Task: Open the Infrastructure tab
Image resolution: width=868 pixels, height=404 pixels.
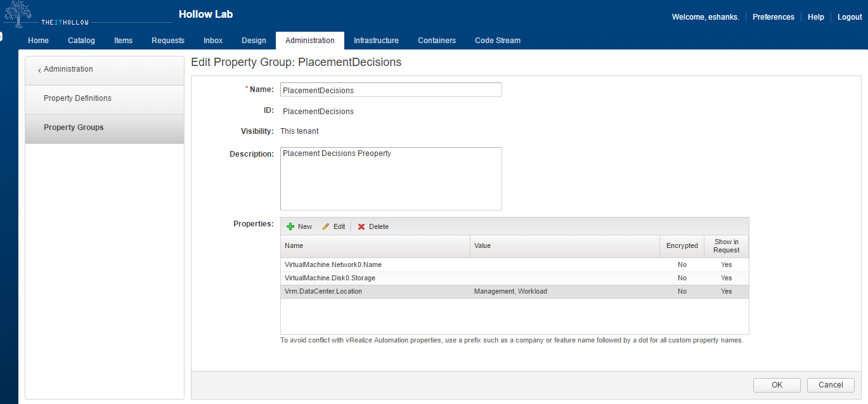Action: pos(376,41)
